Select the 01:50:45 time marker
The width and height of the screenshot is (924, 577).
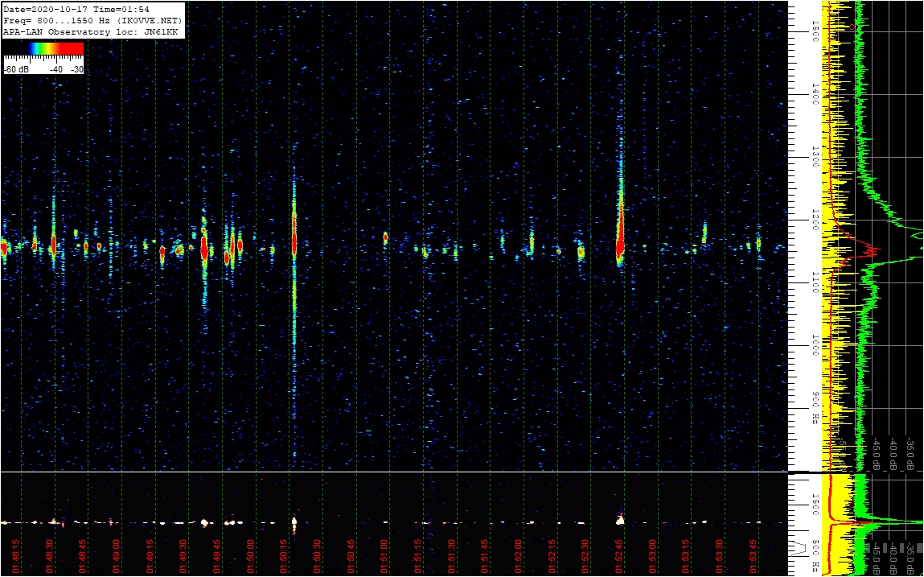351,558
